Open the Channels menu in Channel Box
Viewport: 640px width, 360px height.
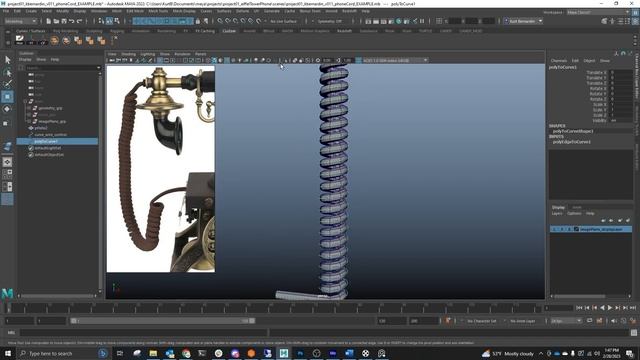[x=559, y=60]
